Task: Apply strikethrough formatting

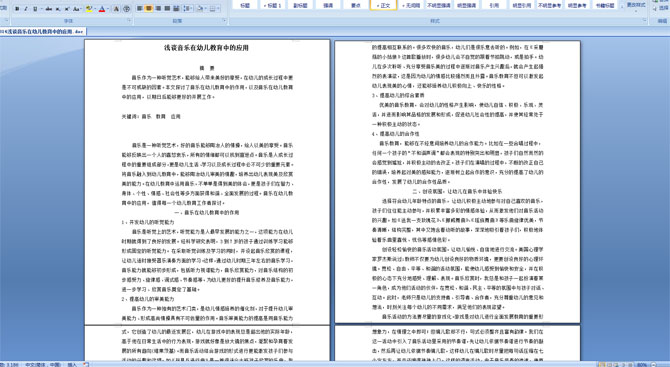Action: click(49, 9)
